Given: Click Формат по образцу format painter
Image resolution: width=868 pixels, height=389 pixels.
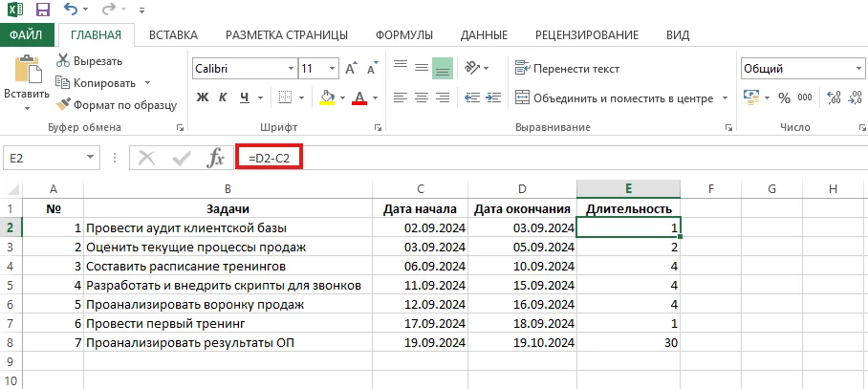Looking at the screenshot, I should pyautogui.click(x=117, y=104).
